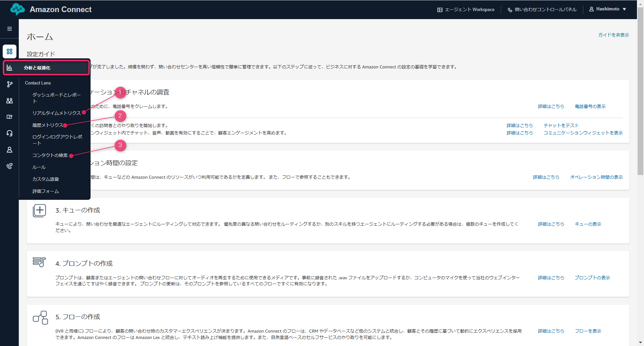Open 問い合わせコントロールパネル in header
This screenshot has width=644, height=346.
pyautogui.click(x=542, y=9)
